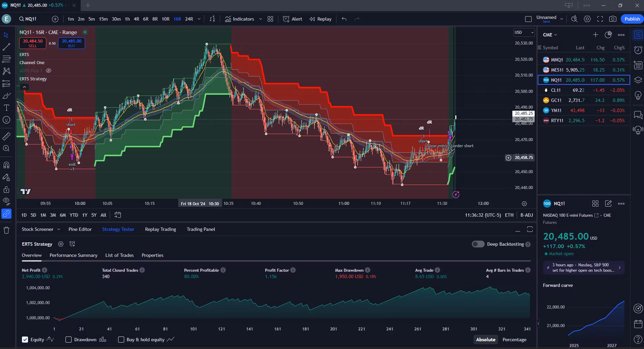Open chart settings gear in top bar
This screenshot has height=349, width=644.
click(x=587, y=19)
